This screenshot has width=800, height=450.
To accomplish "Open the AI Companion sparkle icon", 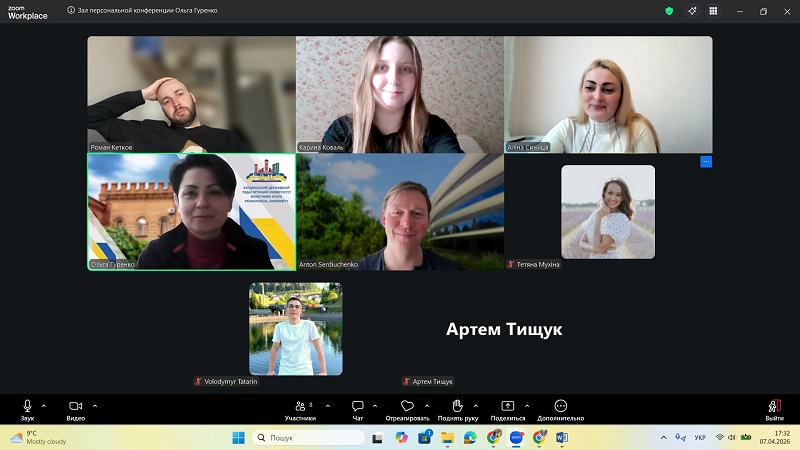I will pyautogui.click(x=691, y=11).
